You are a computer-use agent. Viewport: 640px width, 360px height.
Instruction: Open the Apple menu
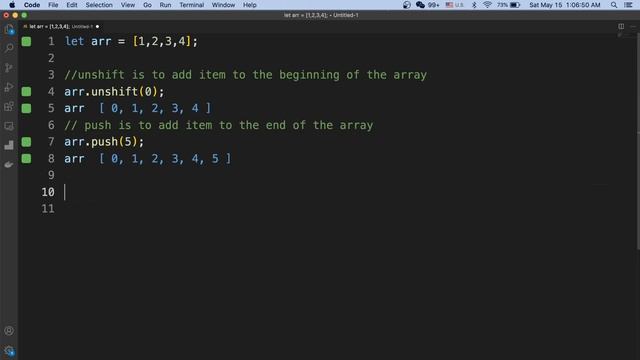pos(12,5)
